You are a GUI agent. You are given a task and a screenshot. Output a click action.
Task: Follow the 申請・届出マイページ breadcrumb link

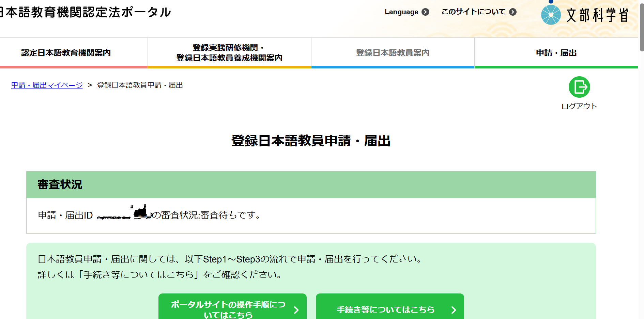pos(47,85)
